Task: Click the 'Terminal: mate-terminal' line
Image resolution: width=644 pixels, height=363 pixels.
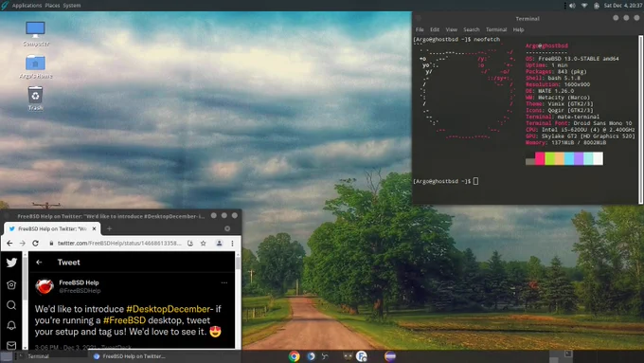Action: pos(563,117)
